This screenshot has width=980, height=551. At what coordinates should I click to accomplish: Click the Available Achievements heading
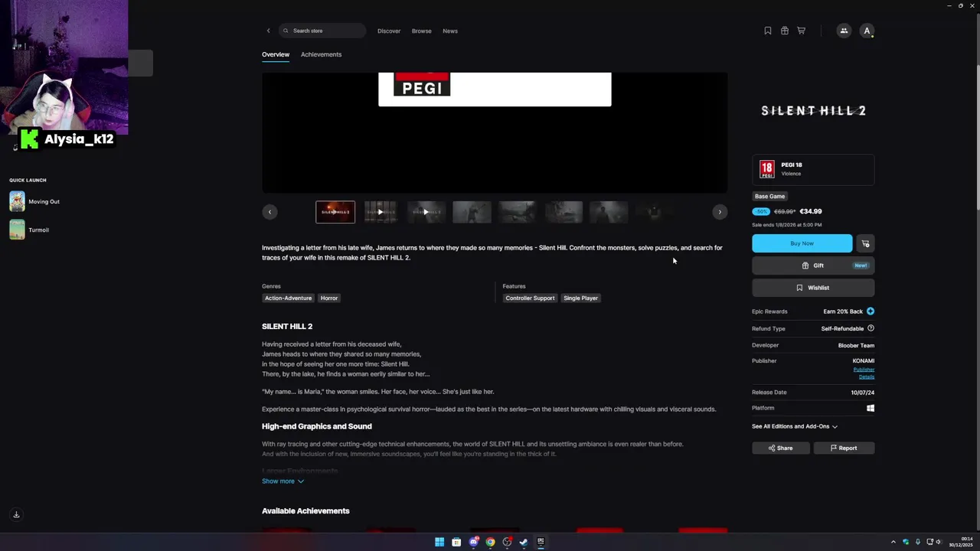(x=305, y=511)
